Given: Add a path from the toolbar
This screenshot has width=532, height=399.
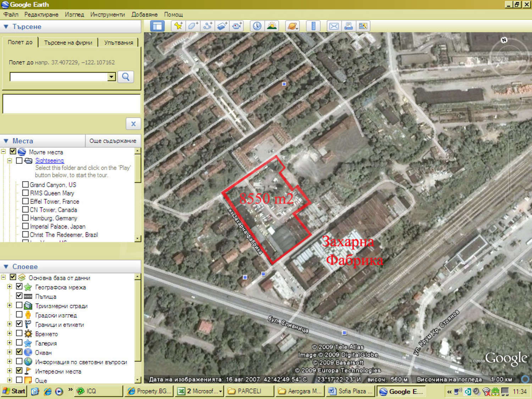Looking at the screenshot, I should [x=207, y=26].
